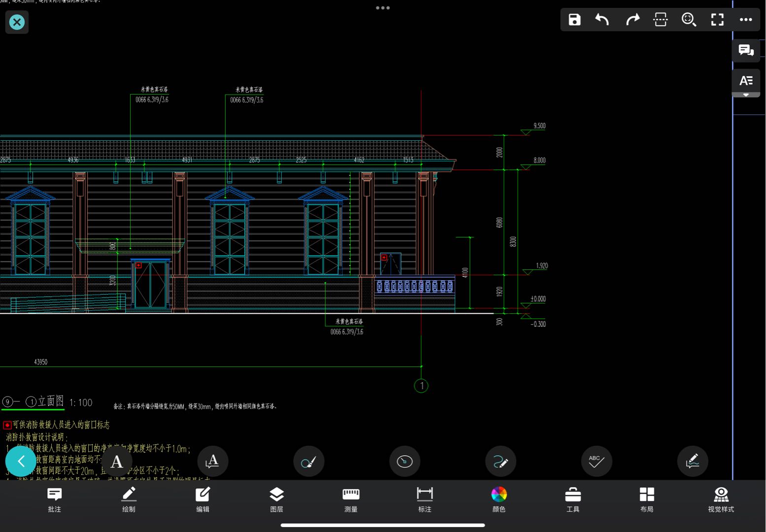Open the 测量 measure tab

[351, 499]
